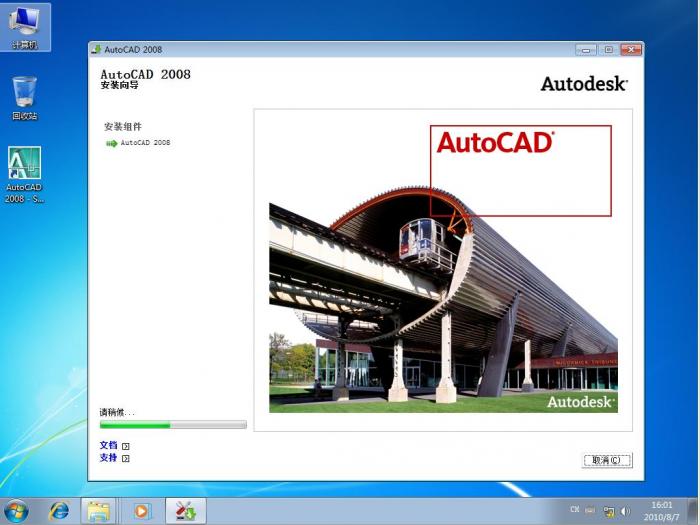This screenshot has width=700, height=525.
Task: Click the CH input language indicator
Action: [575, 510]
